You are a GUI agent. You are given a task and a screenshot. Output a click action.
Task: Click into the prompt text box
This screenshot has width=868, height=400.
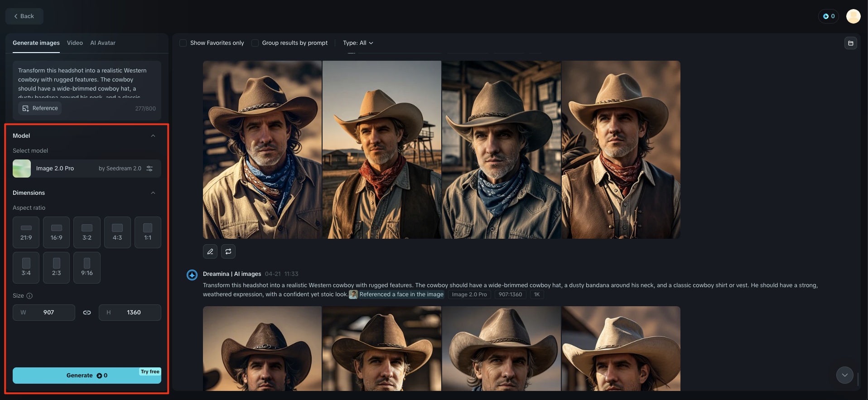[87, 83]
